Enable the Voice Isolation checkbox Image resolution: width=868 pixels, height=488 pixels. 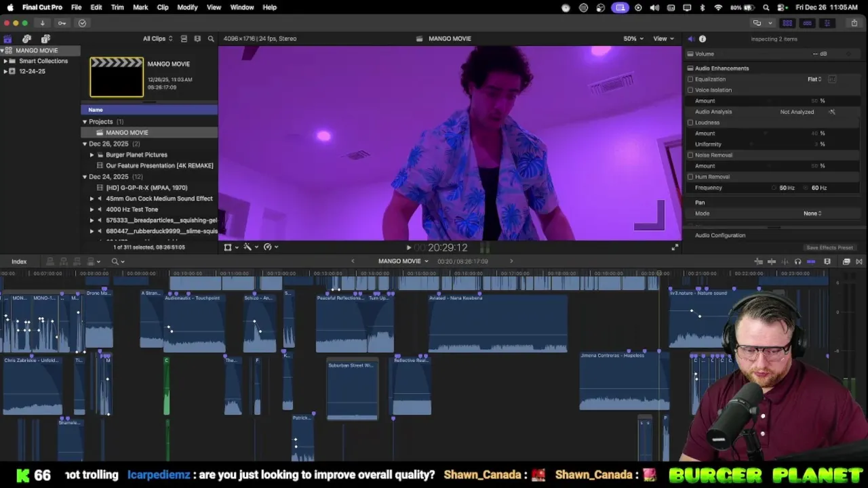coord(690,90)
